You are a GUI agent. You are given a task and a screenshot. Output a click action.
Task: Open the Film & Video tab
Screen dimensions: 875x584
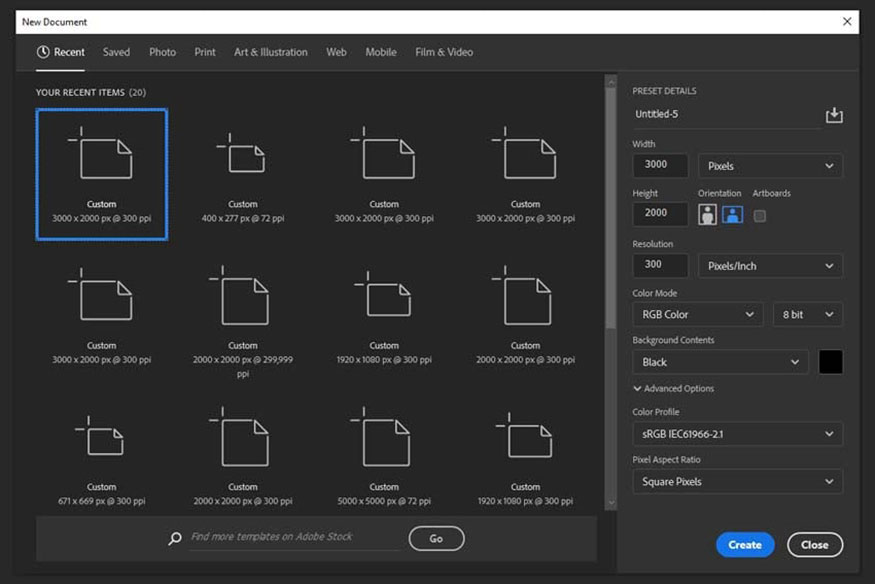[x=444, y=52]
